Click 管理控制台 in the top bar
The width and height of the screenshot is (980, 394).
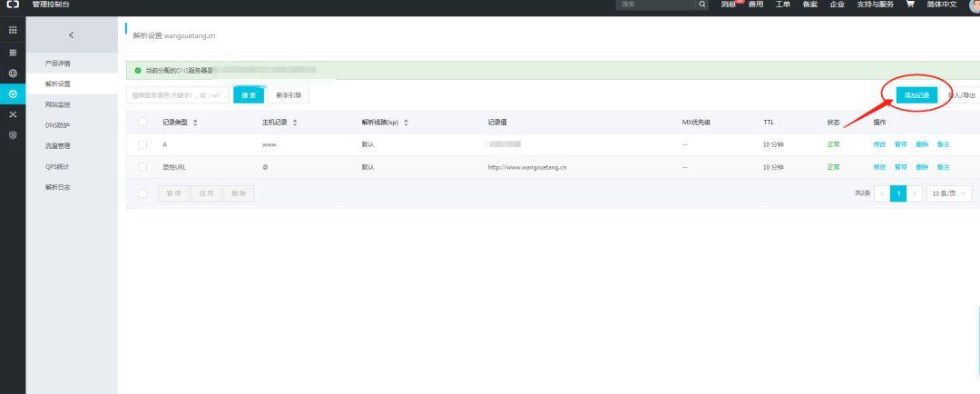pyautogui.click(x=51, y=5)
